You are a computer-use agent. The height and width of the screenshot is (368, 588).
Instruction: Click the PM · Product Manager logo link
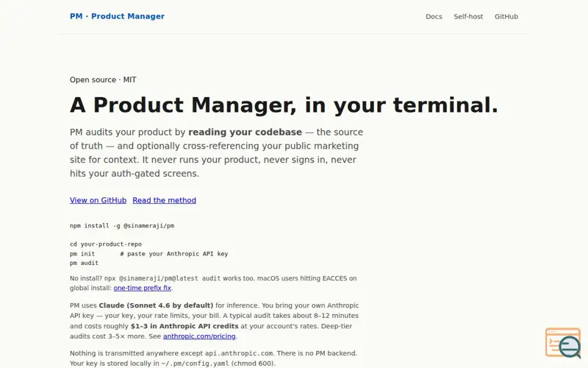click(x=117, y=16)
